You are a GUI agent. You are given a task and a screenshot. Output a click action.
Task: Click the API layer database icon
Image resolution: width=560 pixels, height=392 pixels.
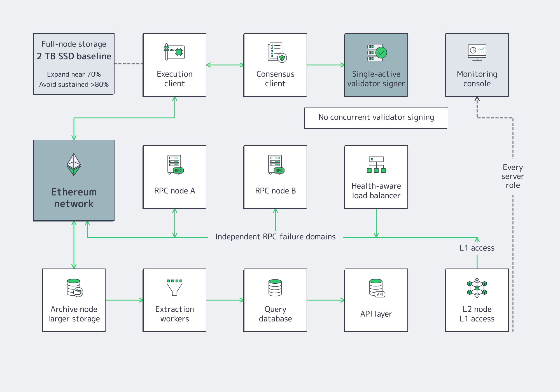tap(377, 288)
